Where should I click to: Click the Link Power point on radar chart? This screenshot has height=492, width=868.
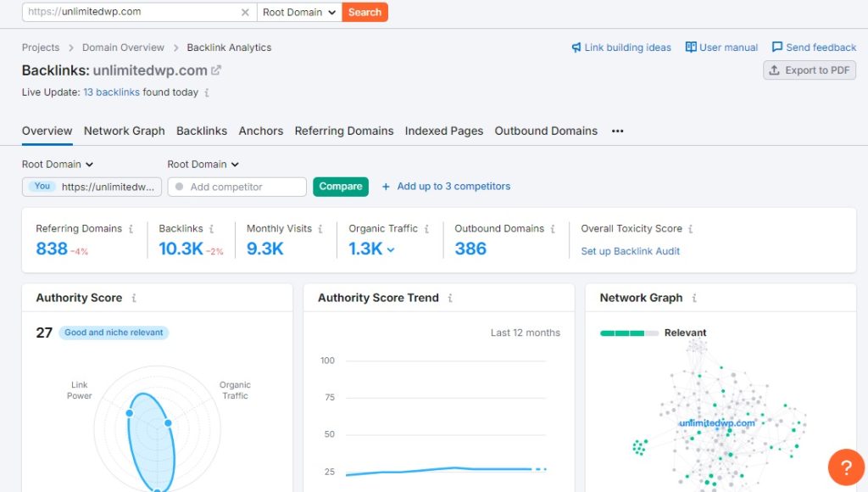(x=130, y=413)
